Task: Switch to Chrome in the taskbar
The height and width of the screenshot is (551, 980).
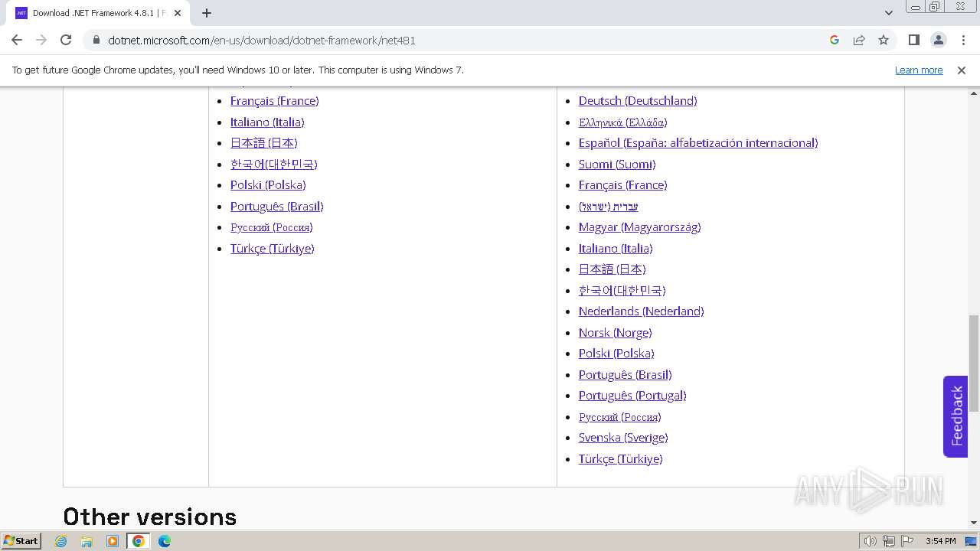Action: pos(139,541)
